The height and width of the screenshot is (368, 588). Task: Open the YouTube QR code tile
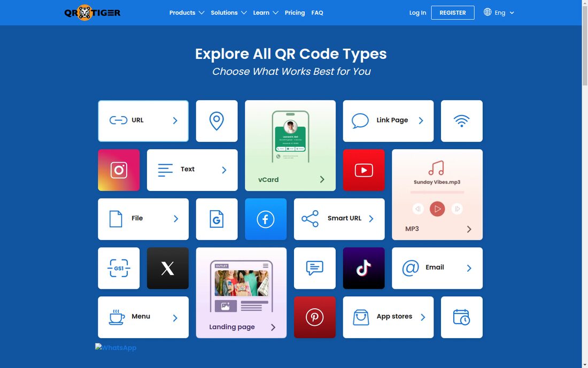pos(363,170)
